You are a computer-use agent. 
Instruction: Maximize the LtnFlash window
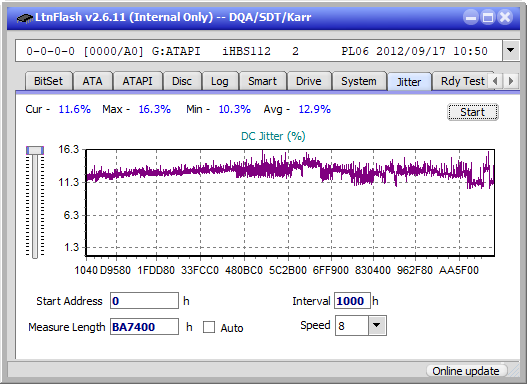tap(488, 17)
